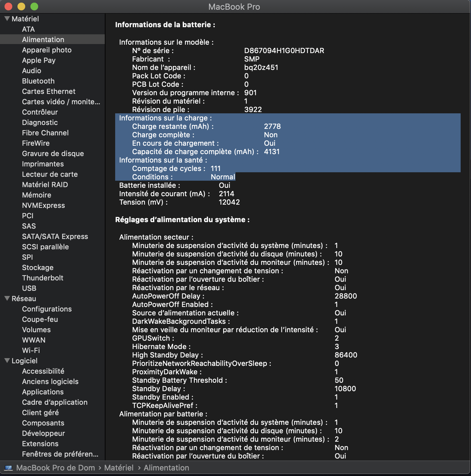Click the serial number value D867094H1G0HDTDAR
471x476 pixels.
pyautogui.click(x=284, y=51)
